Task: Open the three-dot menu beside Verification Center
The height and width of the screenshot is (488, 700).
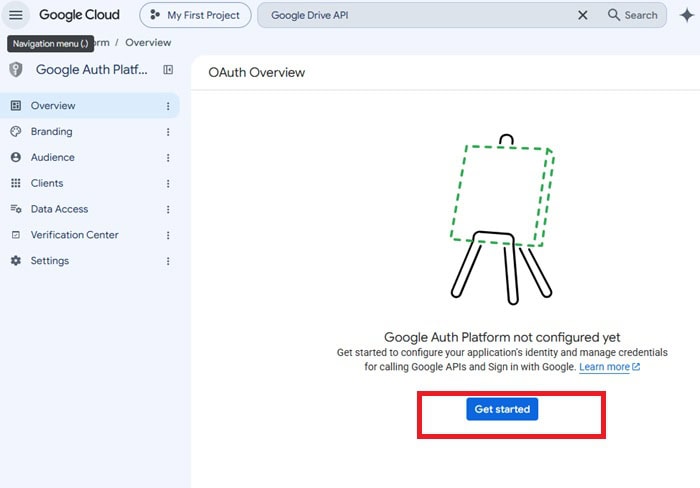Action: [168, 235]
